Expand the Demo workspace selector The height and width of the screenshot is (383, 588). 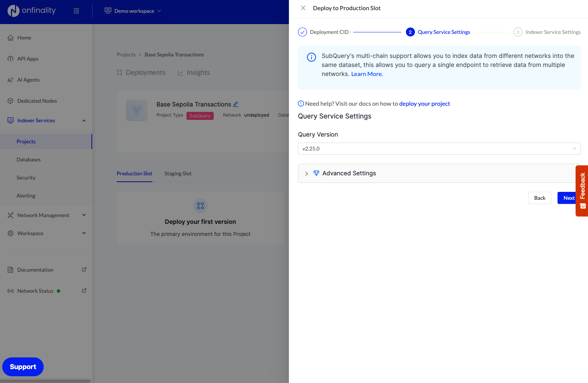tap(133, 11)
